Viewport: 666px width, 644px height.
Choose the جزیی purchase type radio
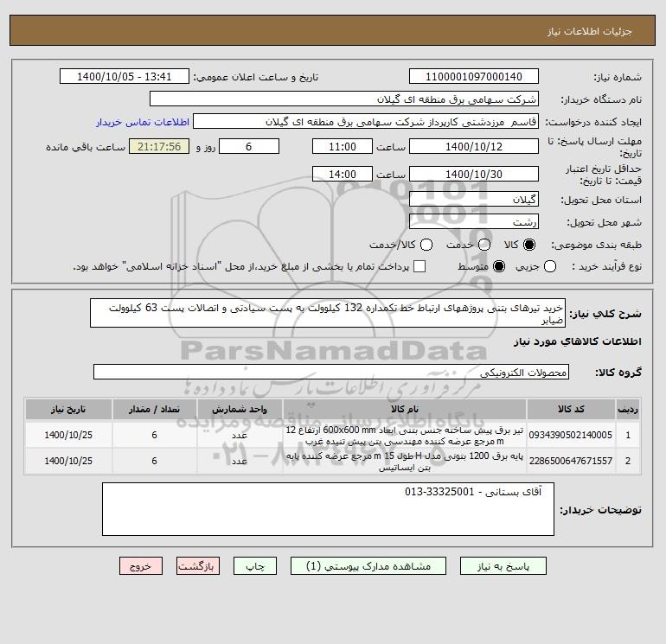550,266
